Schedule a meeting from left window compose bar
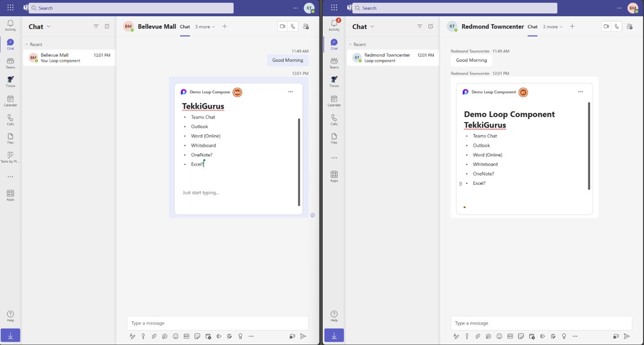This screenshot has height=345, width=644. [x=208, y=336]
